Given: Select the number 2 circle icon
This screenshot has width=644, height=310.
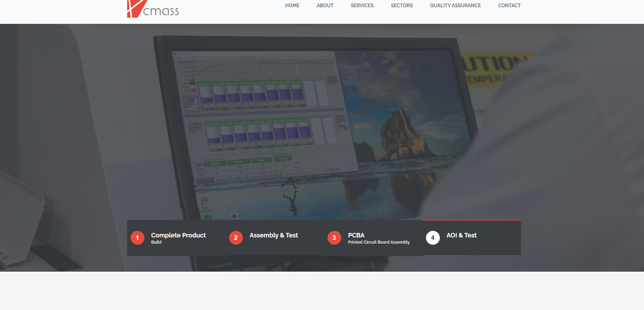Looking at the screenshot, I should pyautogui.click(x=236, y=238).
